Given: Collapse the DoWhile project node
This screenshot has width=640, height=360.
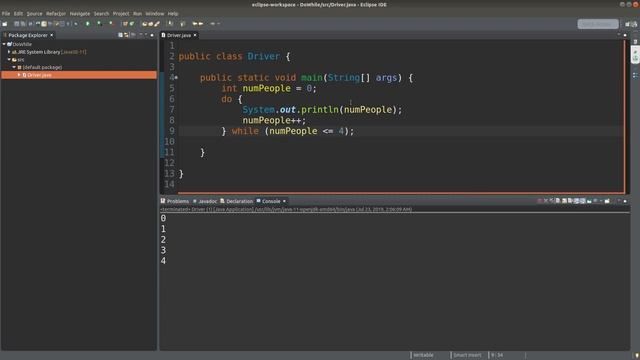Looking at the screenshot, I should [x=4, y=44].
